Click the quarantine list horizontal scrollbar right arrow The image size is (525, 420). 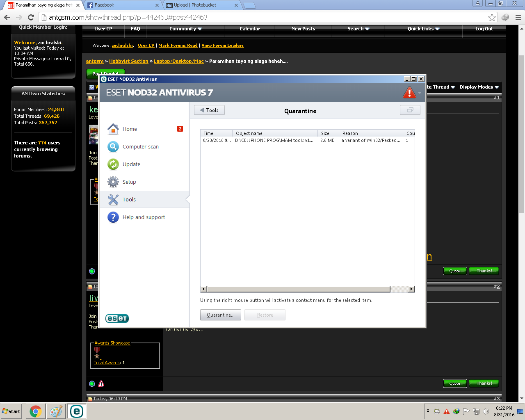pyautogui.click(x=411, y=289)
